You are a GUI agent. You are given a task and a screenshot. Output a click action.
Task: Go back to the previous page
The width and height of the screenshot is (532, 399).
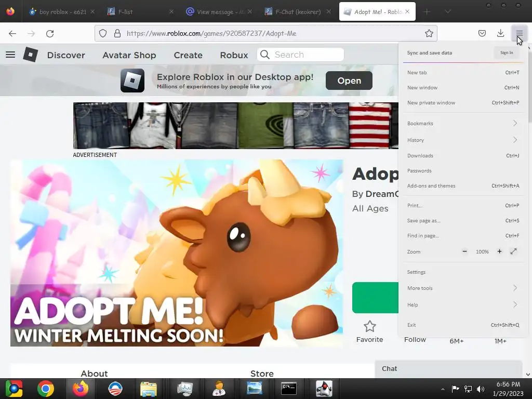12,33
